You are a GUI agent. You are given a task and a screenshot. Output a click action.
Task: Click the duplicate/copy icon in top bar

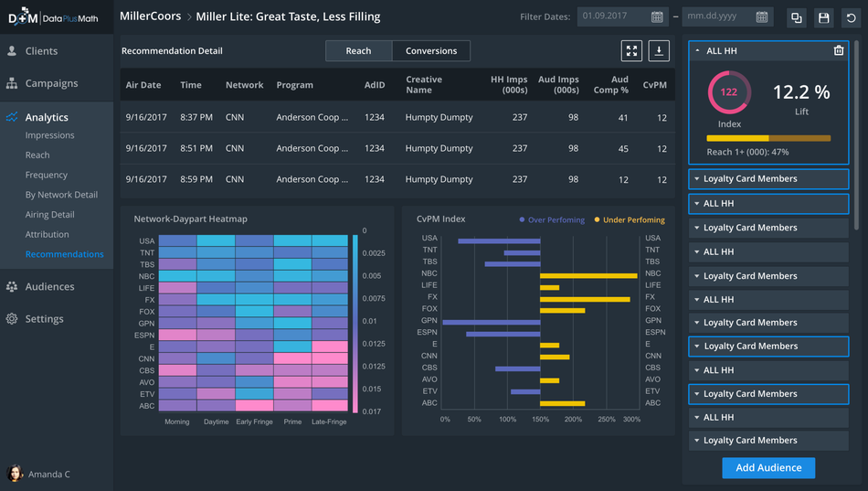click(797, 17)
